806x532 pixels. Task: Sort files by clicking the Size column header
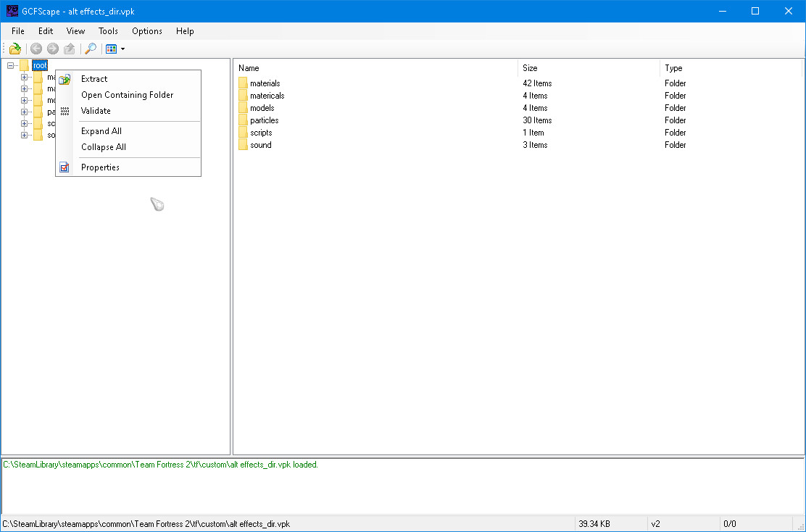[530, 67]
